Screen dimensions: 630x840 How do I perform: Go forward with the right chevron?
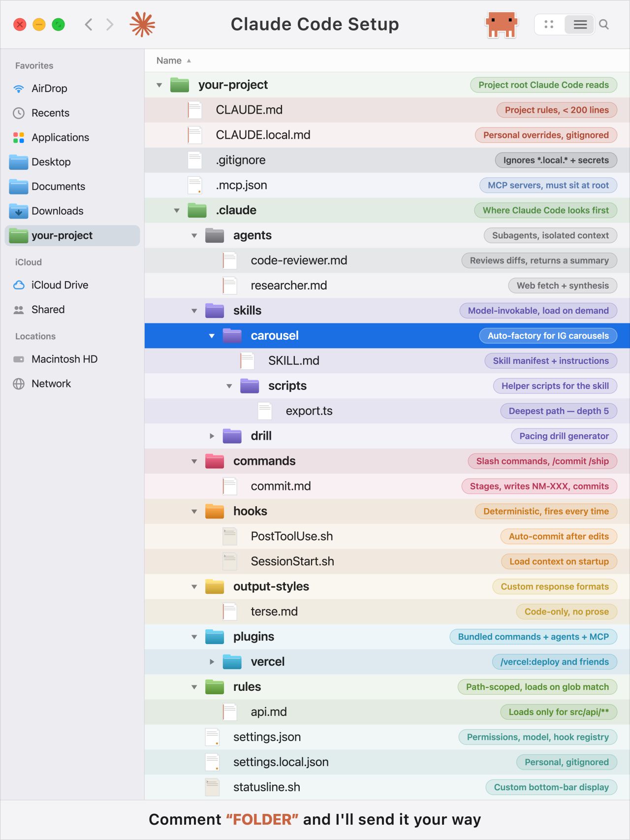[x=110, y=24]
